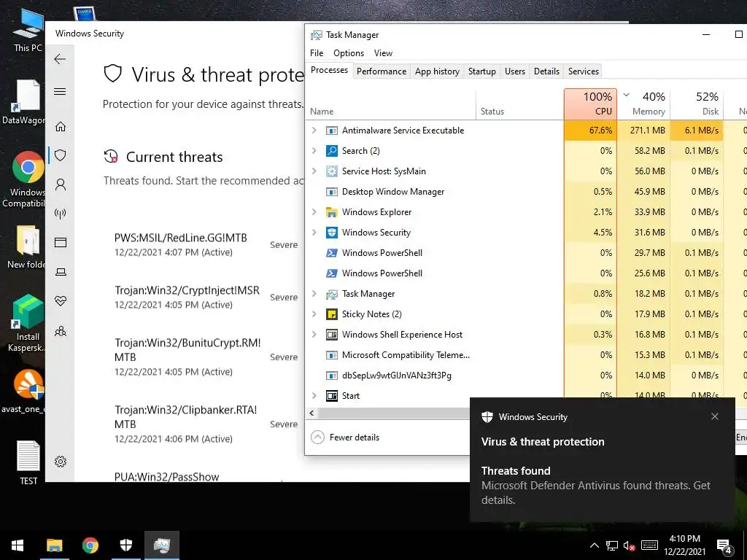Open Chrome desktop shortcut

[x=28, y=180]
